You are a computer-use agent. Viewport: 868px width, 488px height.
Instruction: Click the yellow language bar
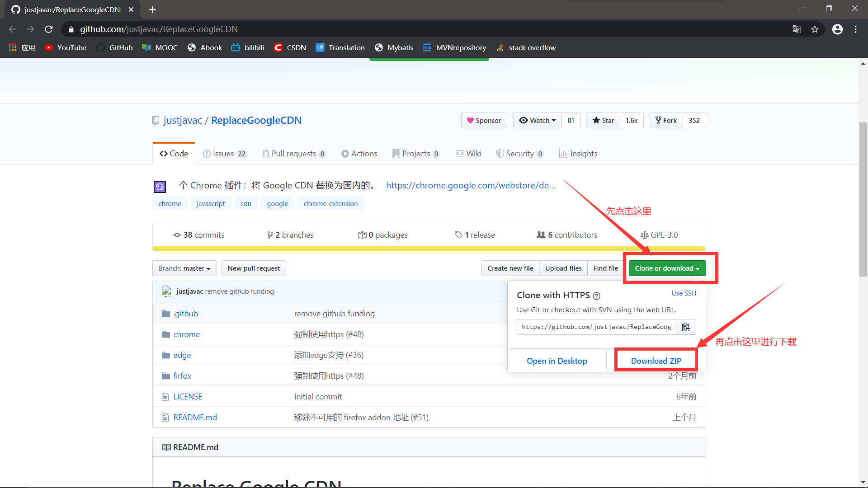(429, 249)
